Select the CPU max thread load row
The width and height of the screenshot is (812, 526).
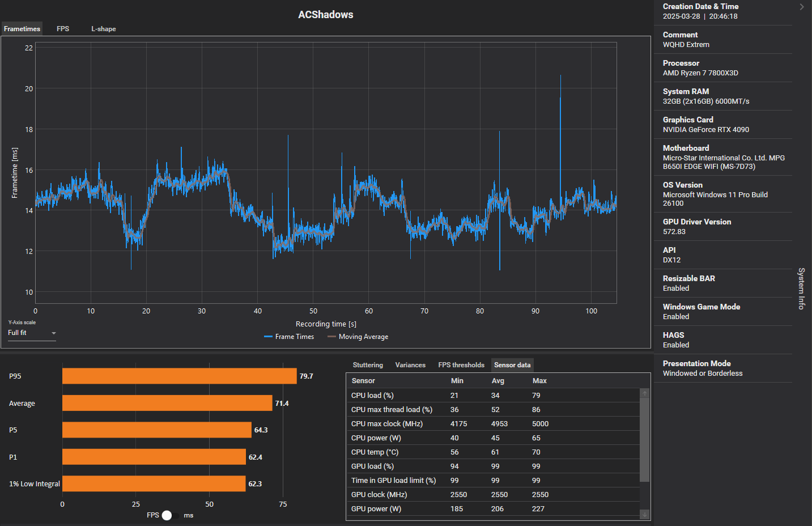493,409
